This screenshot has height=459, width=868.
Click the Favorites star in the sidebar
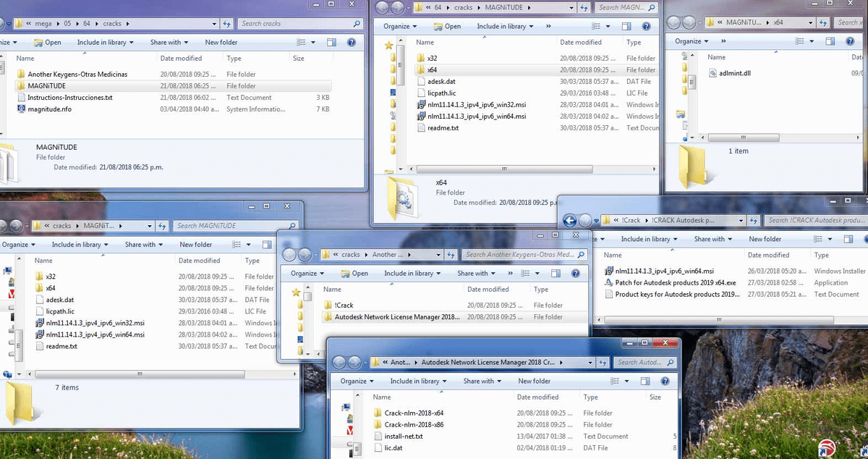pos(389,43)
